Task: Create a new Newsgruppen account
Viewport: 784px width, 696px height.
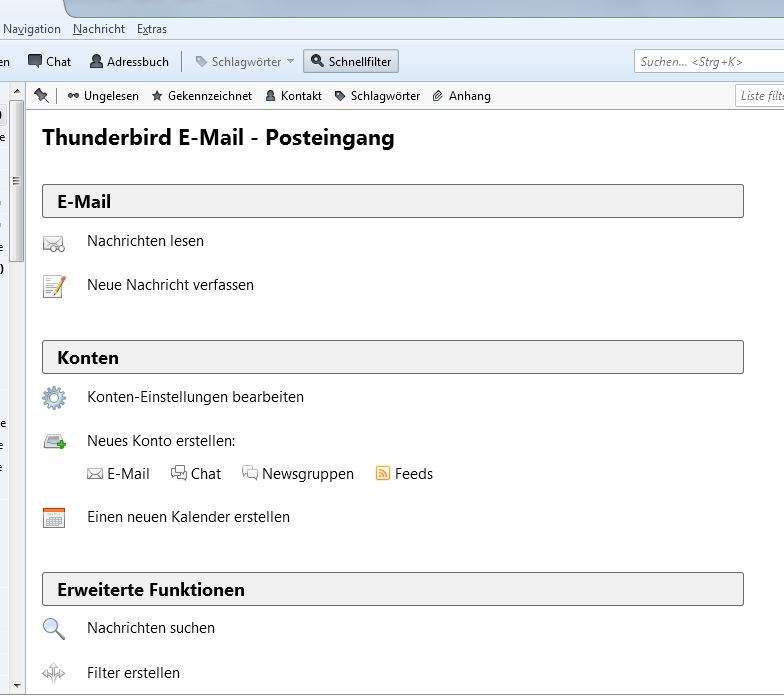Action: coord(298,474)
